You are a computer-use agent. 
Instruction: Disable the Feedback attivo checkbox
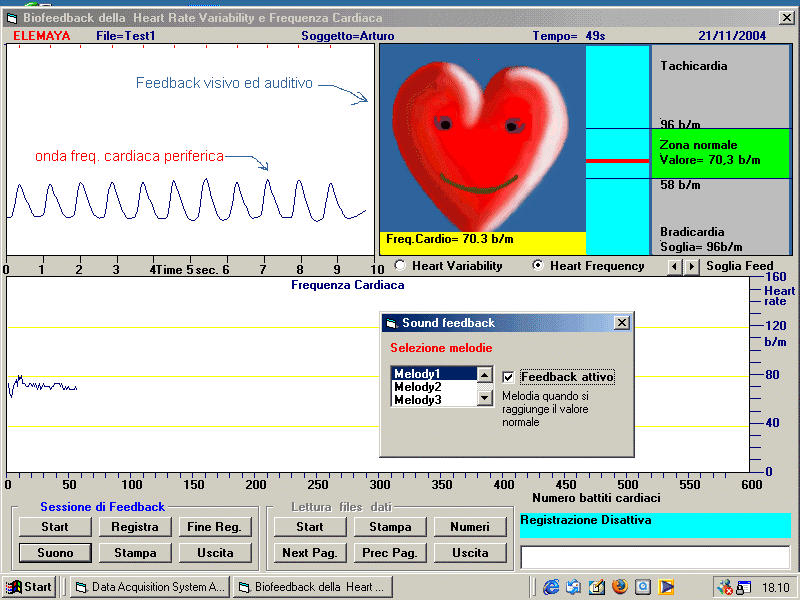tap(509, 377)
